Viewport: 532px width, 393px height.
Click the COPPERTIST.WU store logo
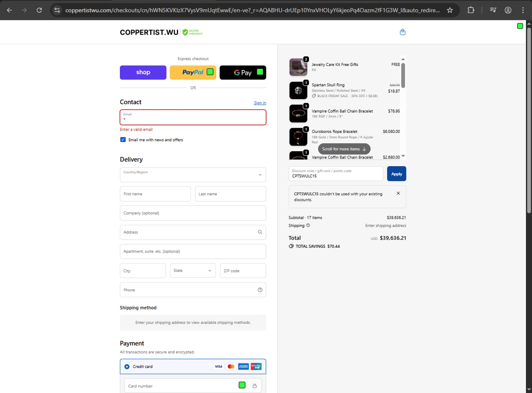(x=149, y=32)
